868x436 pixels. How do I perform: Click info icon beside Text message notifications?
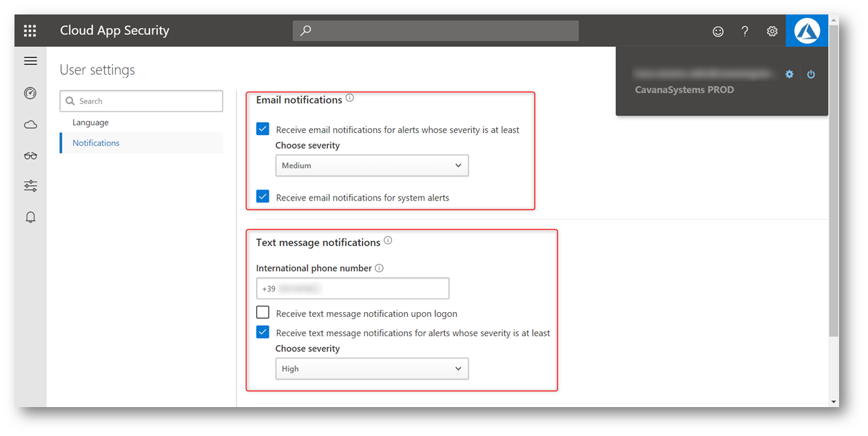click(388, 241)
